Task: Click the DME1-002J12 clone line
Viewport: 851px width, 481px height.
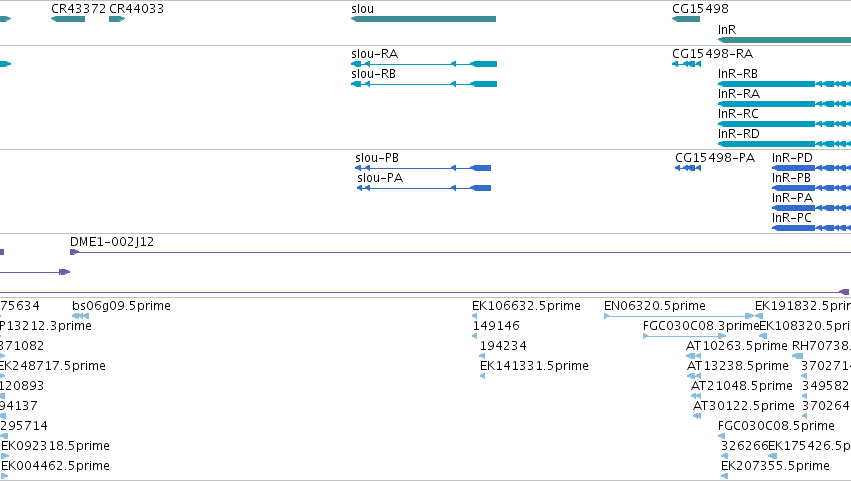Action: point(460,252)
